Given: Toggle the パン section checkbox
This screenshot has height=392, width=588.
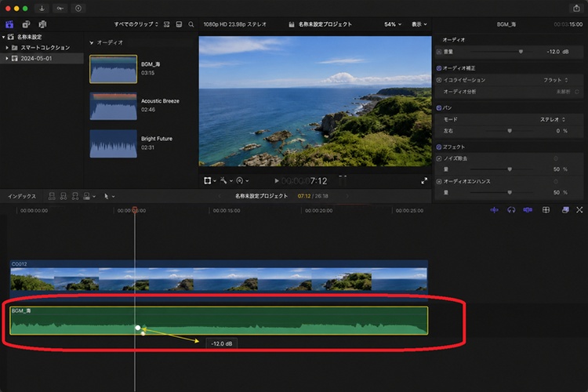Looking at the screenshot, I should 439,108.
